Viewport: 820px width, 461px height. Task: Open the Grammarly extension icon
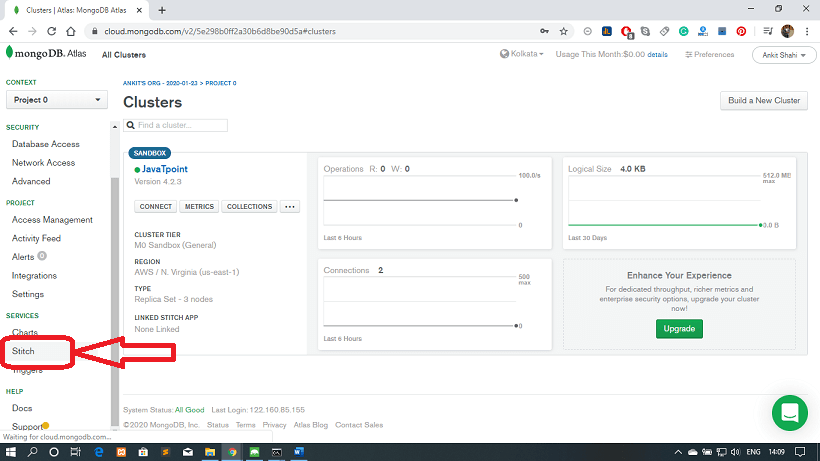(x=684, y=31)
